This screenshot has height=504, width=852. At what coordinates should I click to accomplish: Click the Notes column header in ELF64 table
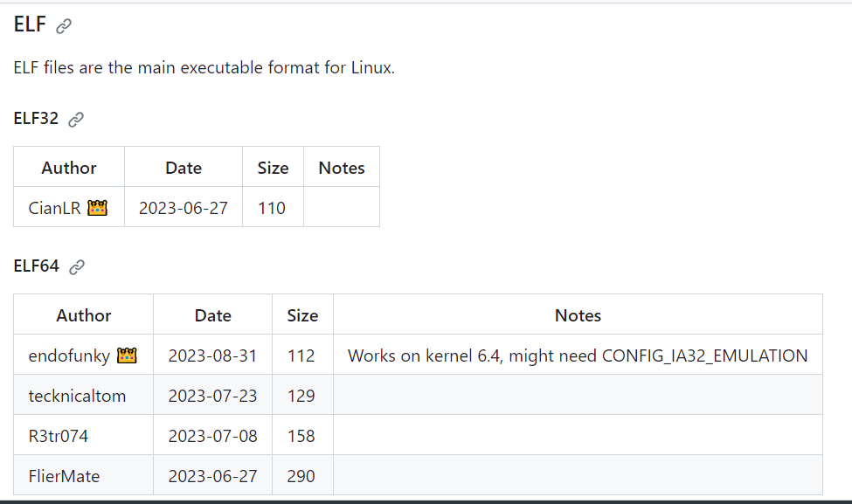tap(578, 315)
